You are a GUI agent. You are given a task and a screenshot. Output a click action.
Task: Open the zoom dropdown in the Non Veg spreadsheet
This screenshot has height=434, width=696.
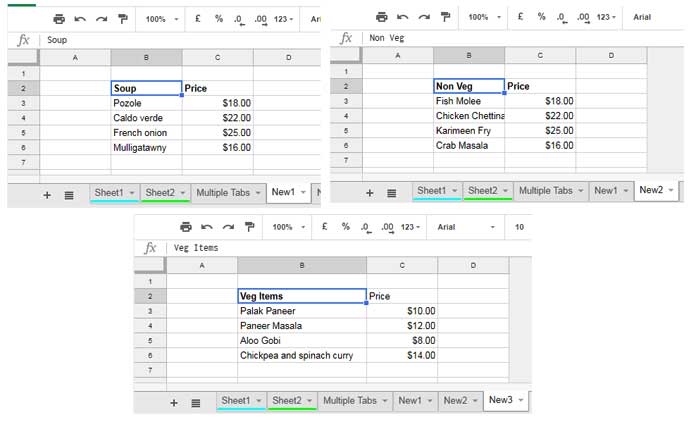point(484,17)
